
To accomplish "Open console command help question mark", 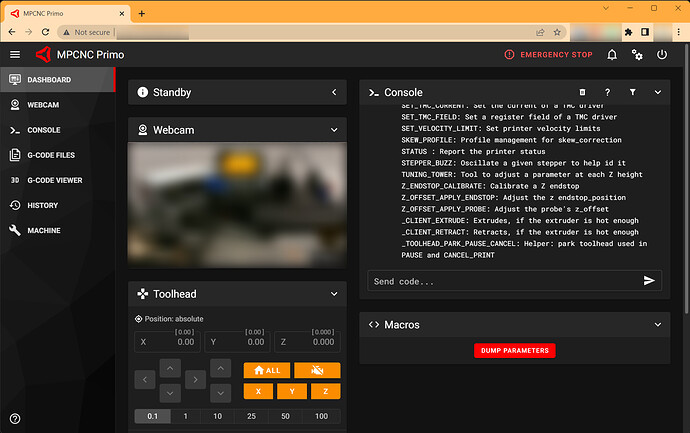I will (x=607, y=92).
